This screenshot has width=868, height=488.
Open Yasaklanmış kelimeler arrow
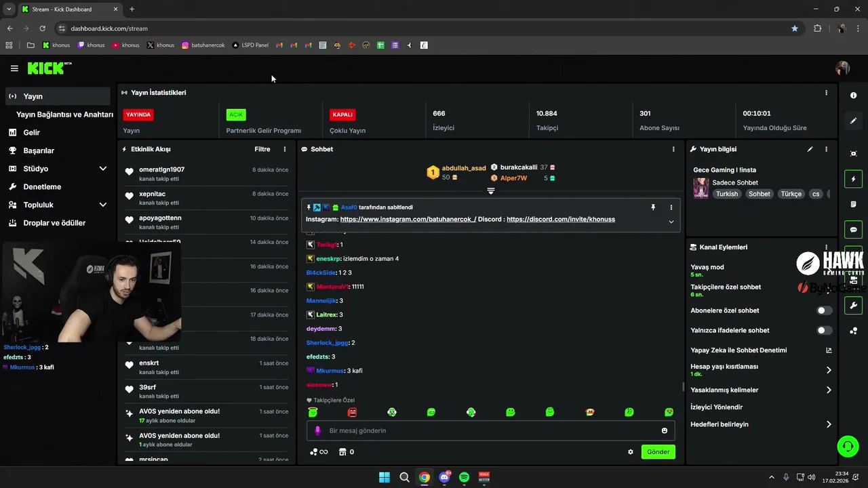click(829, 390)
